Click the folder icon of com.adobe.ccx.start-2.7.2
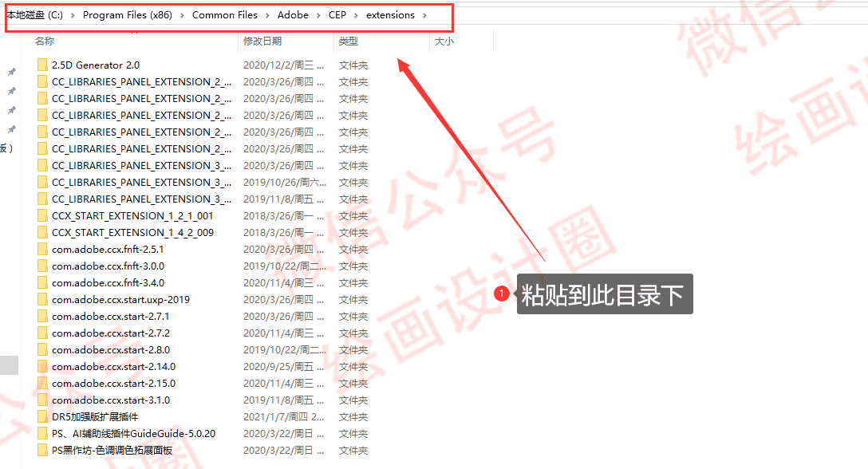This screenshot has height=469, width=868. tap(42, 333)
